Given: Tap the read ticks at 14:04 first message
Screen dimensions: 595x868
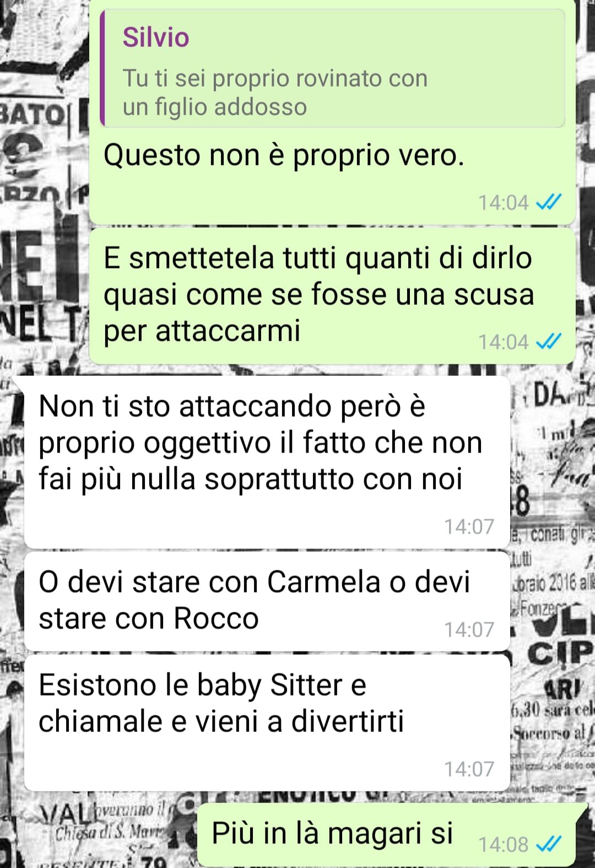Looking at the screenshot, I should coord(549,202).
